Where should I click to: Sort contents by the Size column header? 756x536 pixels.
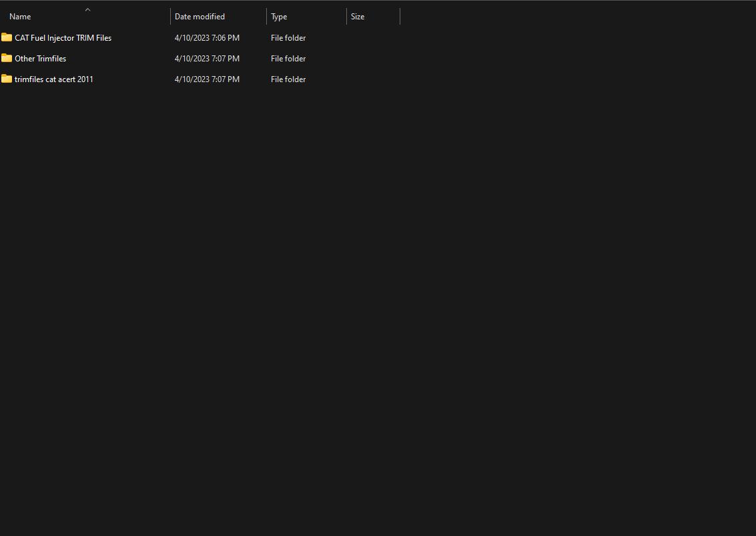tap(358, 16)
